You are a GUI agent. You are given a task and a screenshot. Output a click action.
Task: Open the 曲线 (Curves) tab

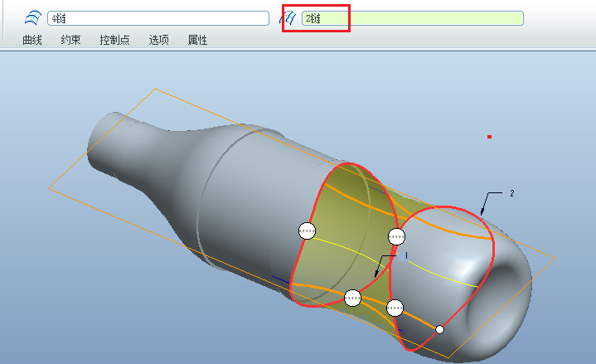(x=32, y=40)
